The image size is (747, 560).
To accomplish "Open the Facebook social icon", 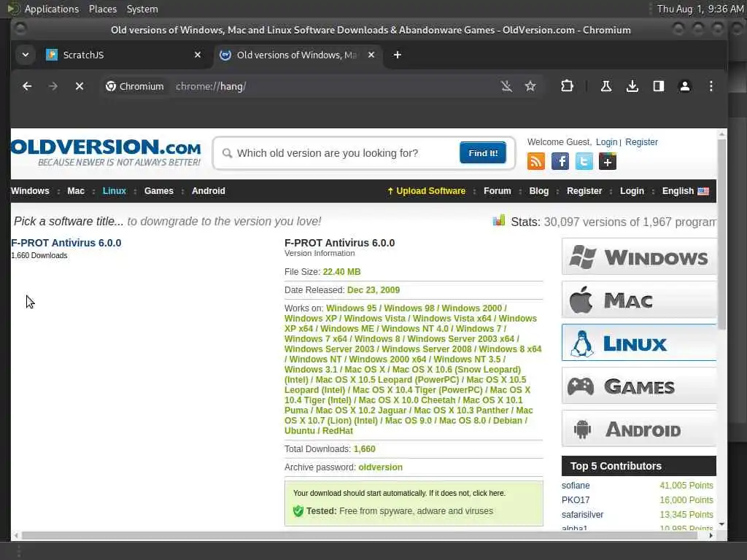I will (560, 161).
